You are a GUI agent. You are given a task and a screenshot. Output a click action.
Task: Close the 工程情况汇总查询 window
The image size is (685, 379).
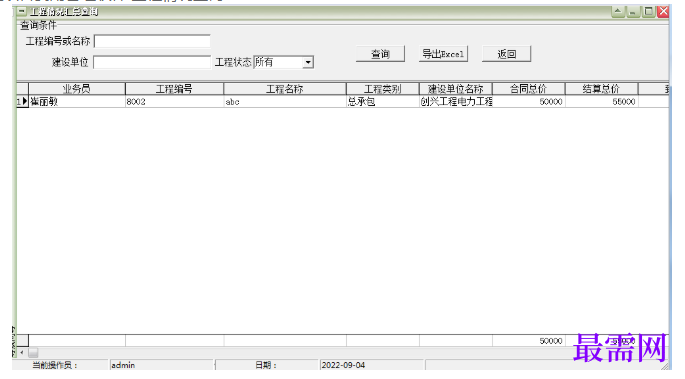[663, 11]
